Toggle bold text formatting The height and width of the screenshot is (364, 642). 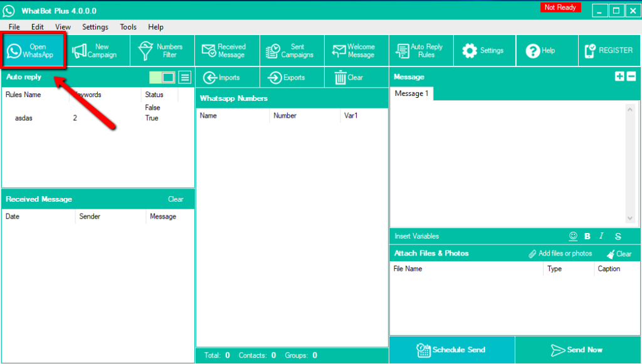click(587, 236)
